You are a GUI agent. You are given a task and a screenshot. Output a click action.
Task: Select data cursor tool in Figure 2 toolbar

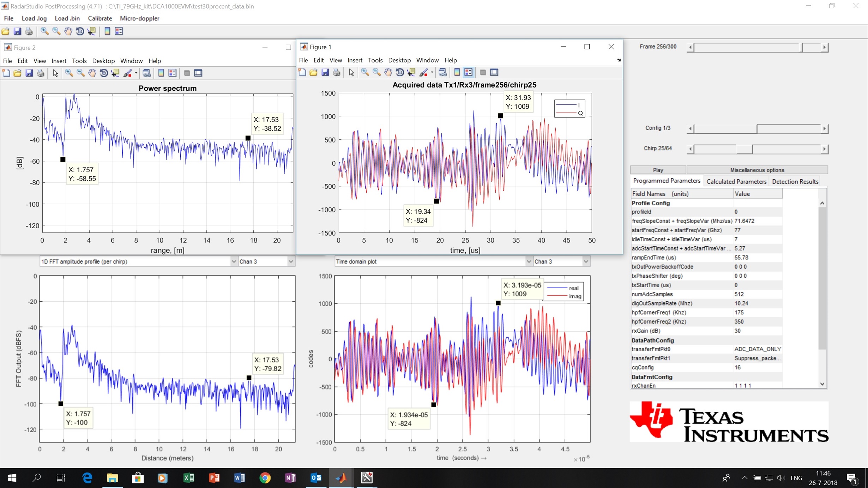115,73
